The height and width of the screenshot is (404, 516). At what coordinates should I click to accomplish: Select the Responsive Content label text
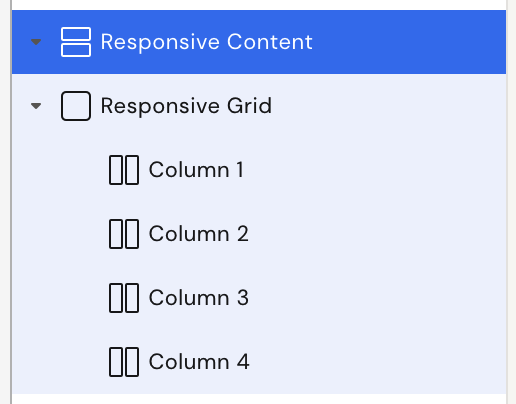pyautogui.click(x=207, y=42)
